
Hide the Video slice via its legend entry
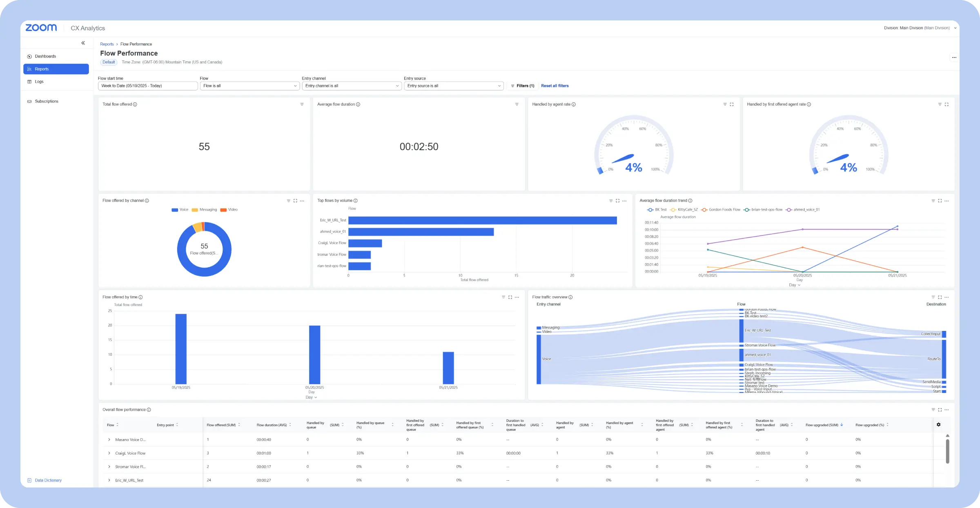point(233,210)
